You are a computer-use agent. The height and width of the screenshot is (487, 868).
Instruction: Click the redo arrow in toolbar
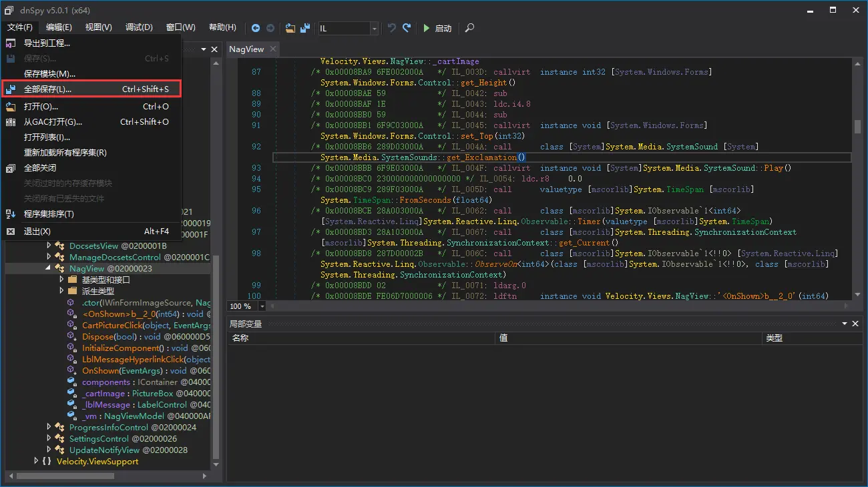point(407,28)
